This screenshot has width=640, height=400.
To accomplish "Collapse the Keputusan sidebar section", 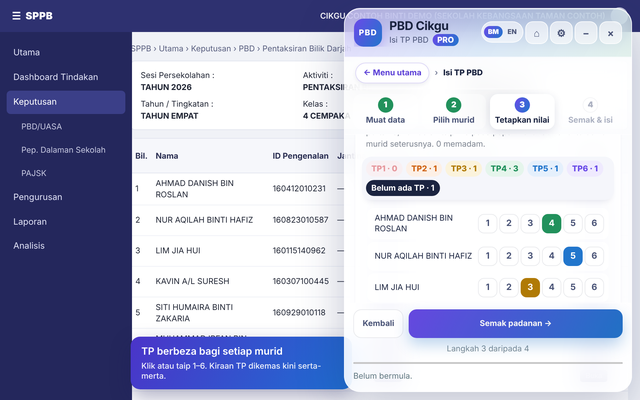I will [66, 102].
